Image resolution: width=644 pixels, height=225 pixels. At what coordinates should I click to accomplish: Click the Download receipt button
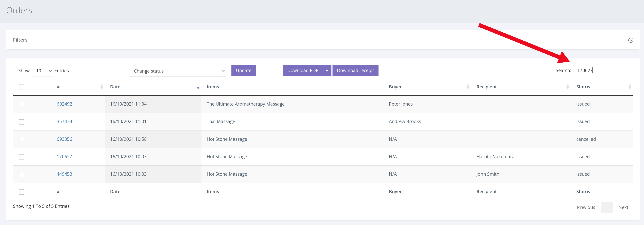(x=355, y=70)
